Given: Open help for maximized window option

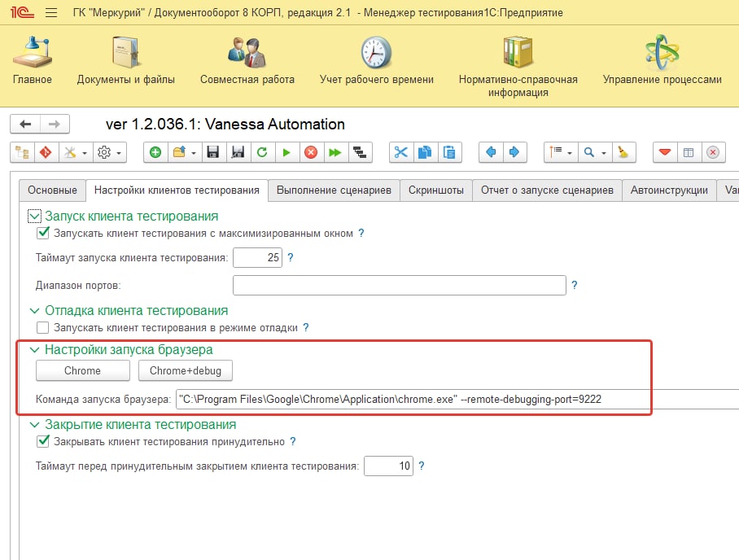Looking at the screenshot, I should tap(361, 233).
